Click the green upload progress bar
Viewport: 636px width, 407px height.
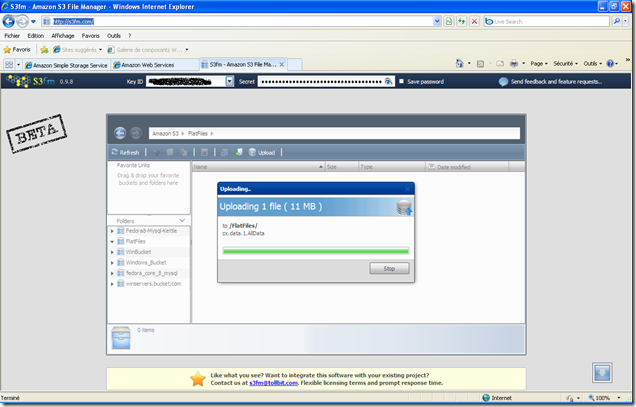(316, 251)
